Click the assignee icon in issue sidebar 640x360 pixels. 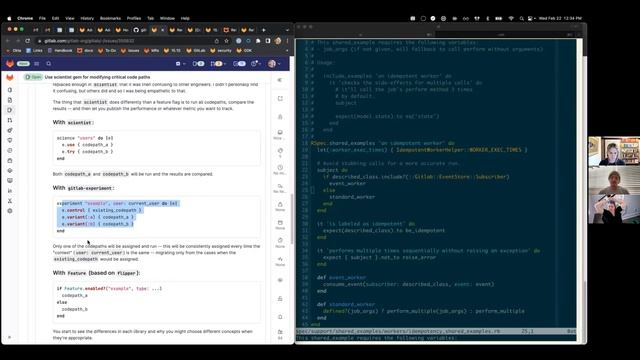(x=280, y=117)
